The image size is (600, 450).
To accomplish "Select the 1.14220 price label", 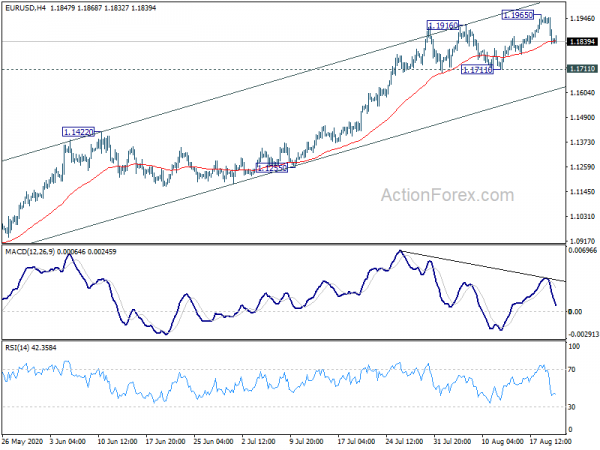I will (x=78, y=132).
